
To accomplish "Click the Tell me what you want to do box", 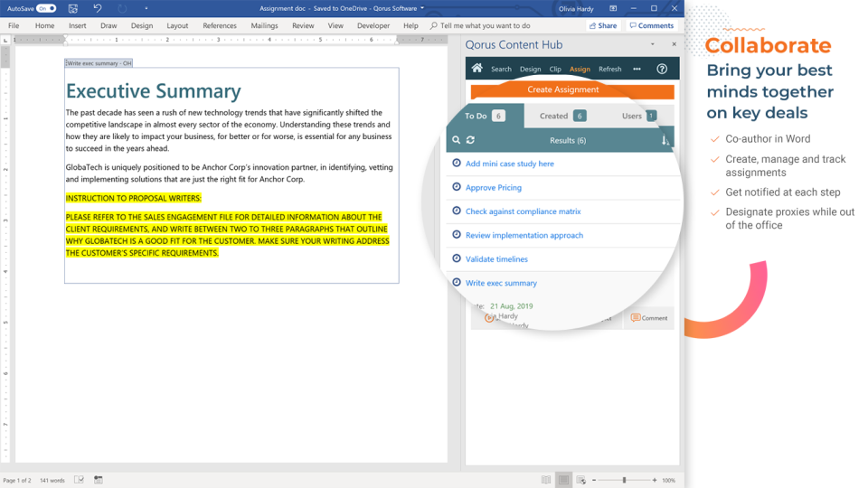I will pos(480,25).
